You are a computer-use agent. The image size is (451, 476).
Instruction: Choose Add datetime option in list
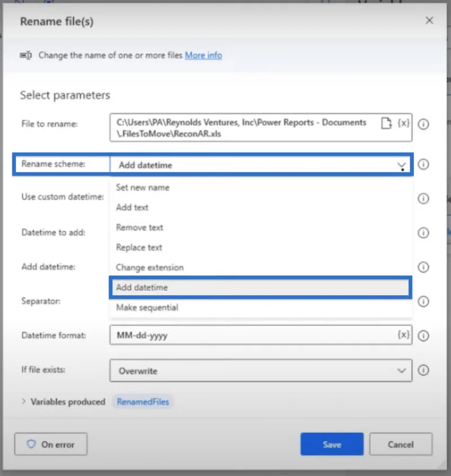coord(260,287)
